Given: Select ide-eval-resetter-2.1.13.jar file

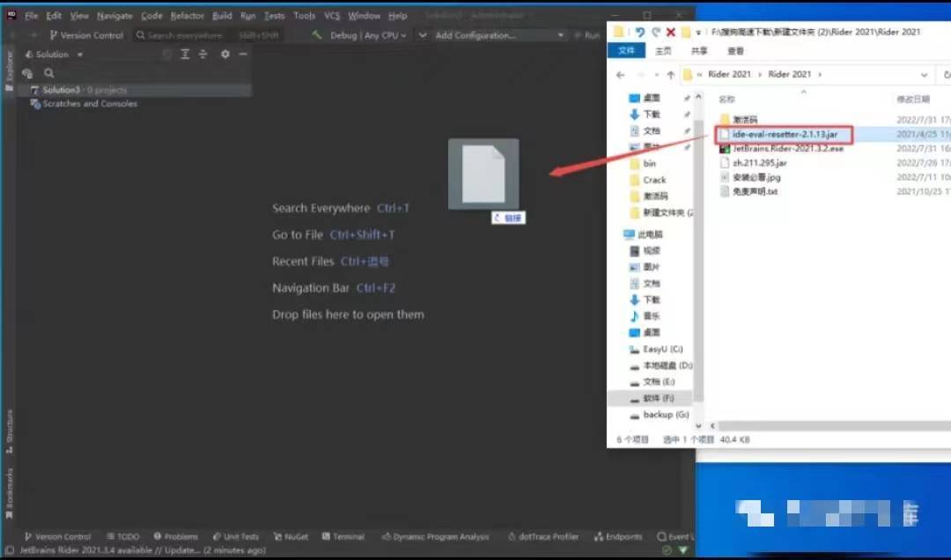Looking at the screenshot, I should coord(785,134).
